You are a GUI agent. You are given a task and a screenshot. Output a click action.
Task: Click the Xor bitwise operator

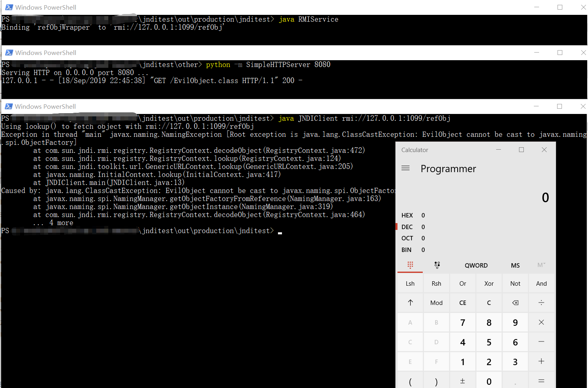tap(489, 284)
